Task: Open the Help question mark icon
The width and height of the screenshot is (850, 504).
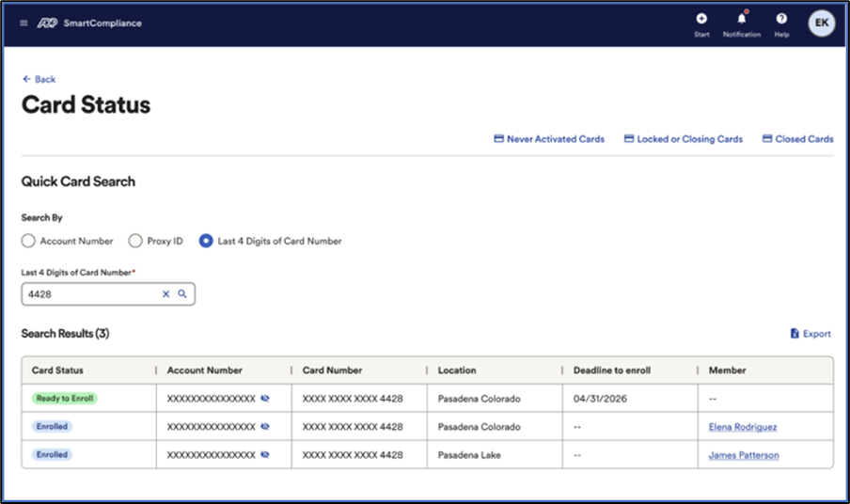Action: tap(781, 19)
